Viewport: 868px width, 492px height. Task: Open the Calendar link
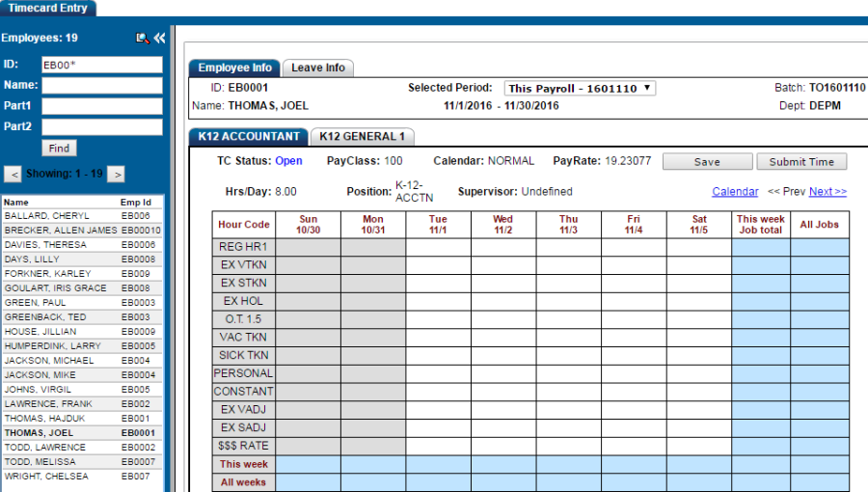[x=735, y=192]
